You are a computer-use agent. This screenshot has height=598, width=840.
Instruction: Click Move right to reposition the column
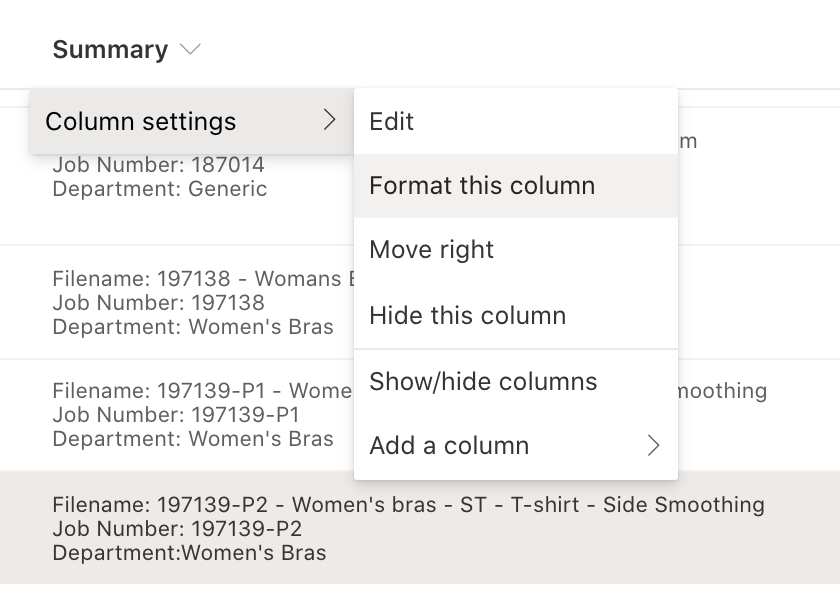tap(431, 250)
